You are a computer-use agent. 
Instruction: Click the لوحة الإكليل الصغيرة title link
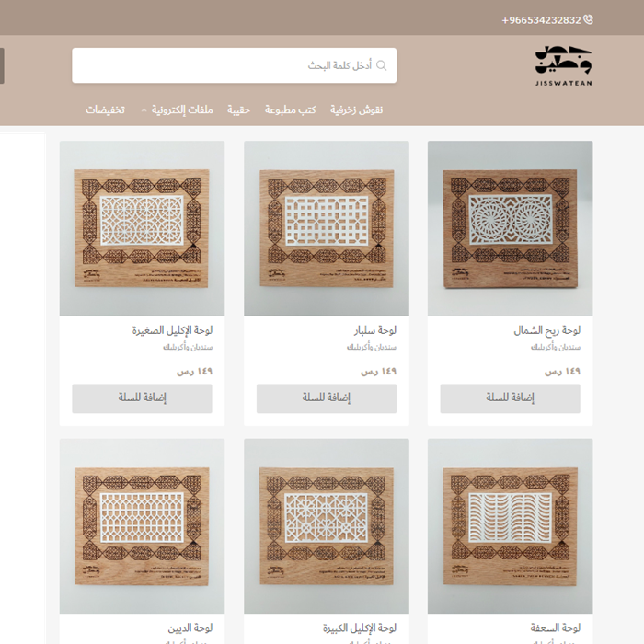click(172, 330)
